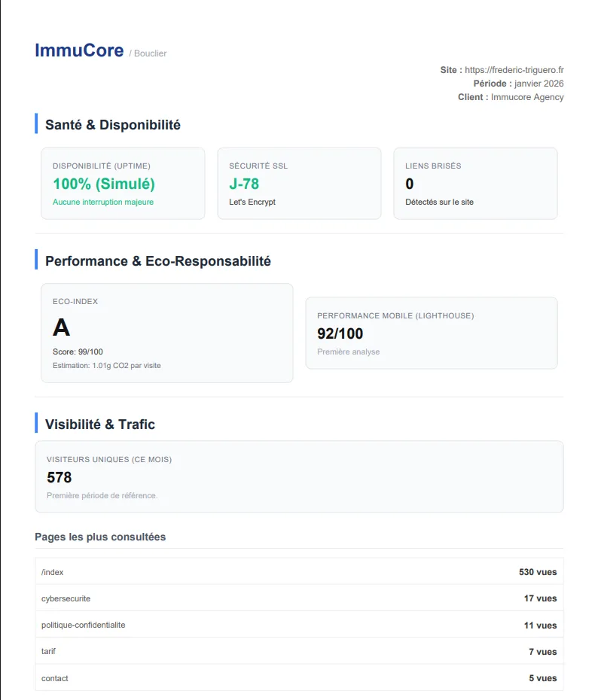Viewport: 598px width, 700px height.
Task: Select the 578 unique visitors value
Action: 59,477
